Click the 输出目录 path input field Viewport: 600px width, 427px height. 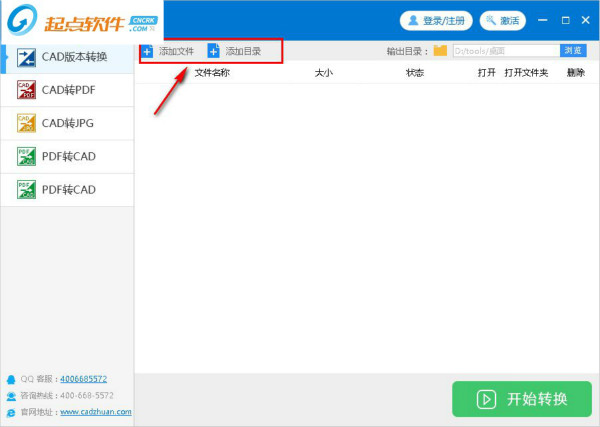(506, 51)
